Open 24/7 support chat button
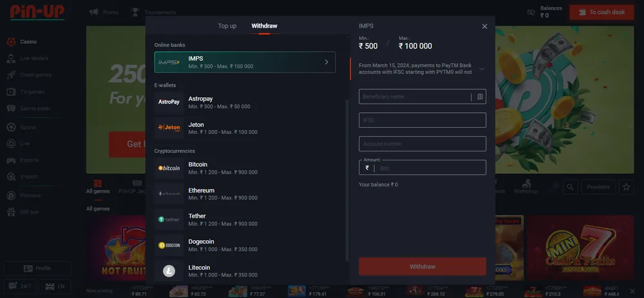Viewport: 644px width, 298px height. click(x=20, y=286)
